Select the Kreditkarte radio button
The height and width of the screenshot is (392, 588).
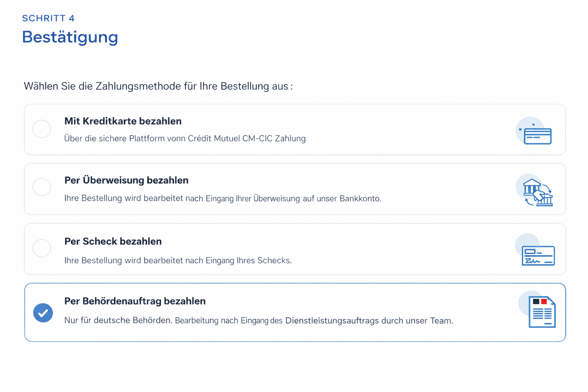42,129
